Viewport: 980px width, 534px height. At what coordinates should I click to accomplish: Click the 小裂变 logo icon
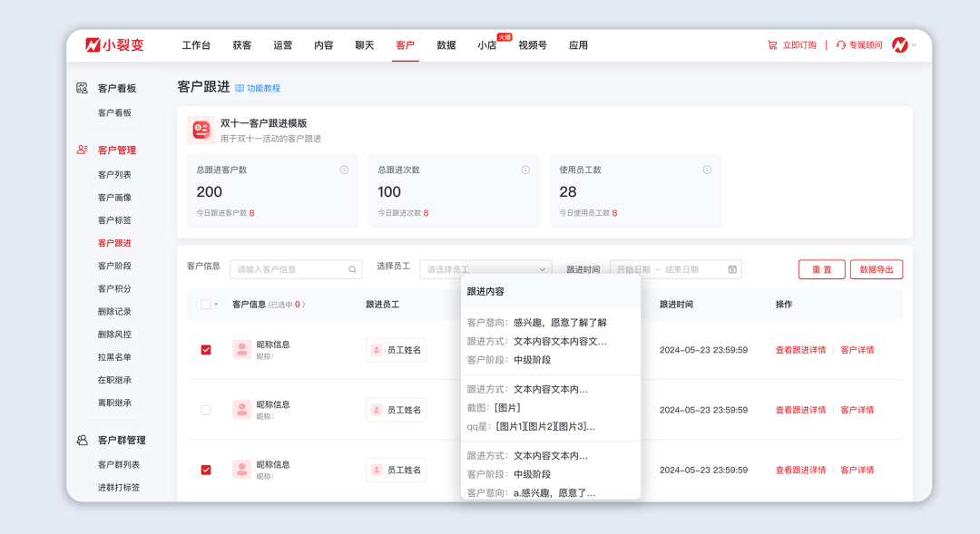pos(93,45)
